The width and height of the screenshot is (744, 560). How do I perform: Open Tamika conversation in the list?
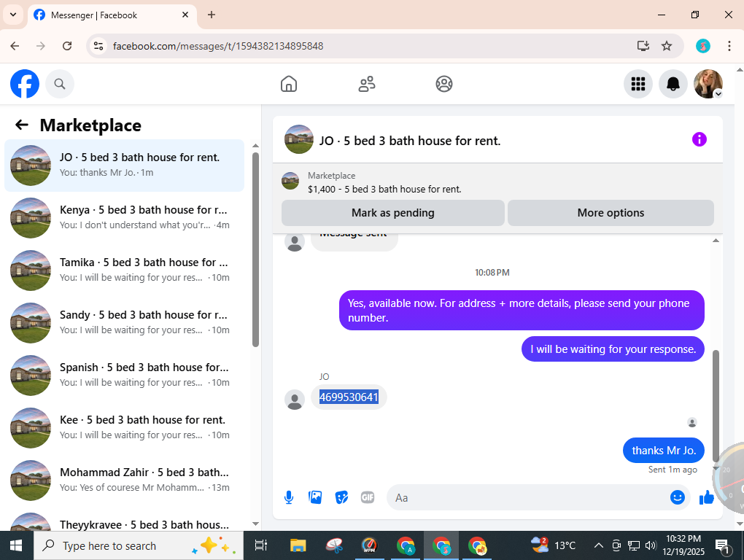[x=124, y=271]
